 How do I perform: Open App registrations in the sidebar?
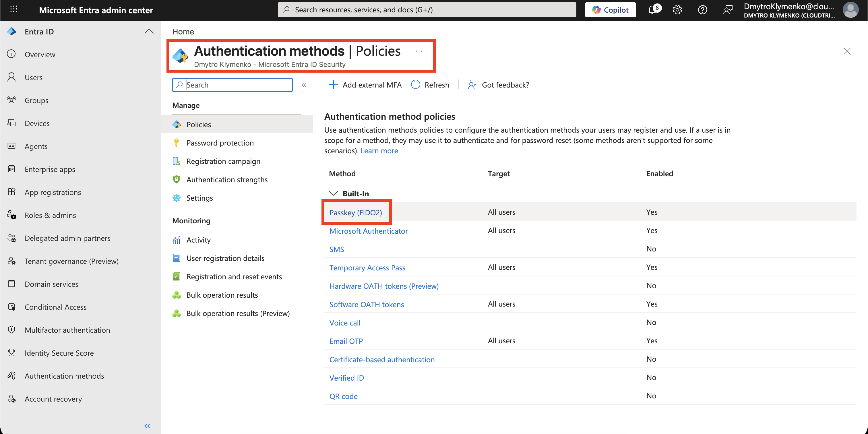tap(53, 192)
